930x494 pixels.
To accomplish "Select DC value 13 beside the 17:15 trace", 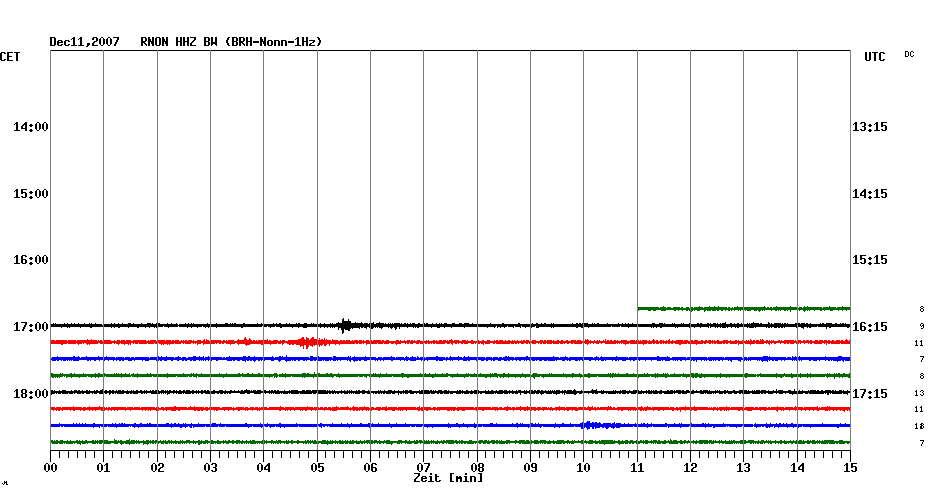I will (x=919, y=393).
